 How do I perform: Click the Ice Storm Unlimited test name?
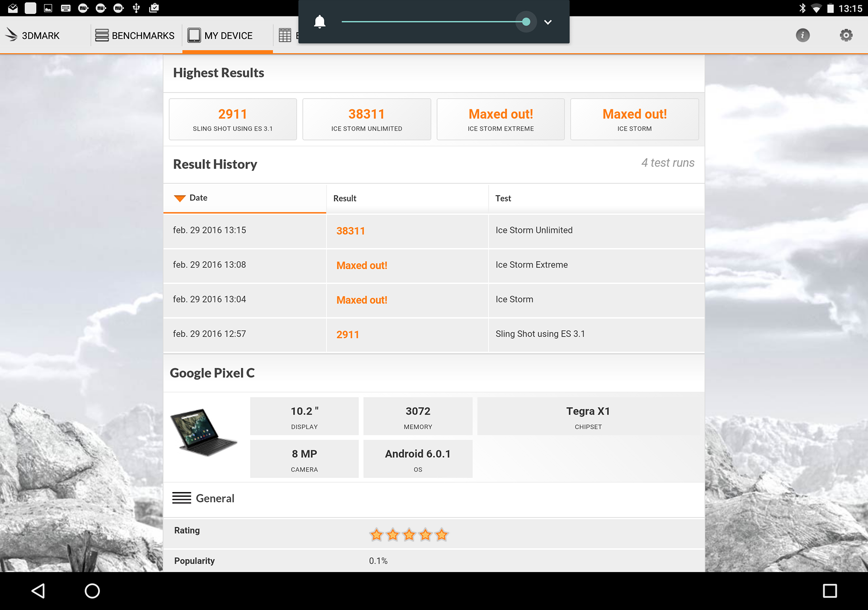click(534, 230)
